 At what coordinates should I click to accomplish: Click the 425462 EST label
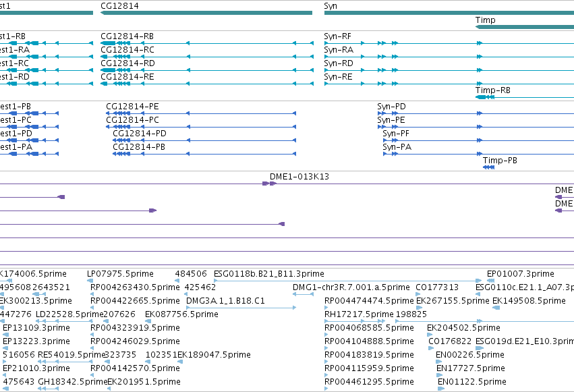200,287
